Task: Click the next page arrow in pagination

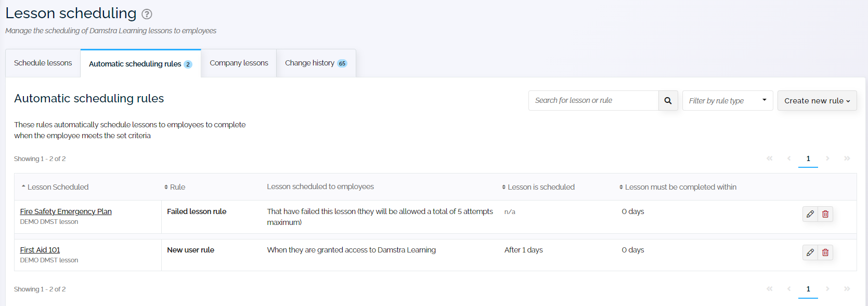Action: [827, 158]
